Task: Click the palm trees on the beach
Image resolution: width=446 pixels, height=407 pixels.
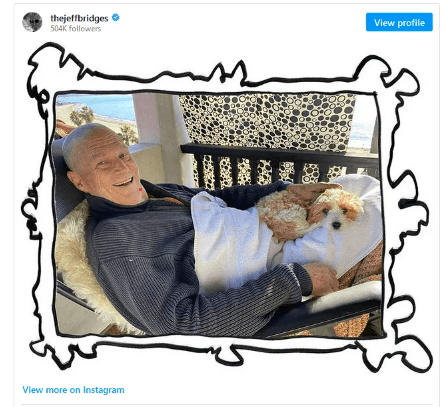Action: (x=82, y=116)
